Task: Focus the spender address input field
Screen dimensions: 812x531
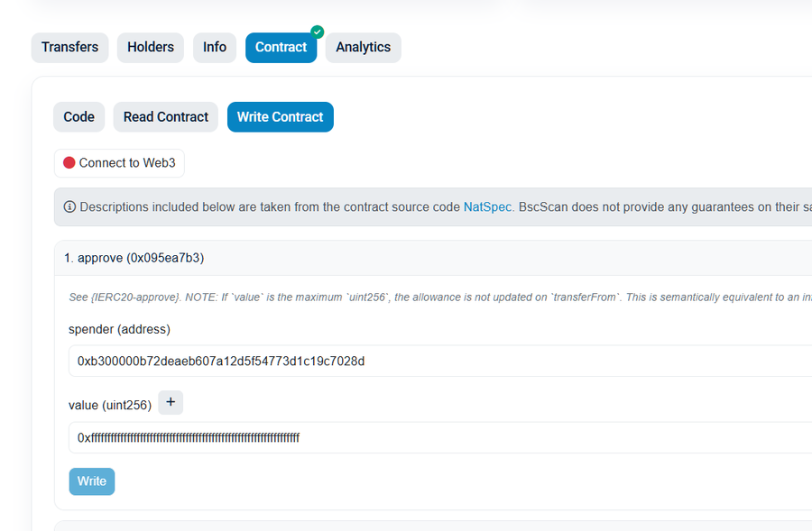Action: point(433,362)
